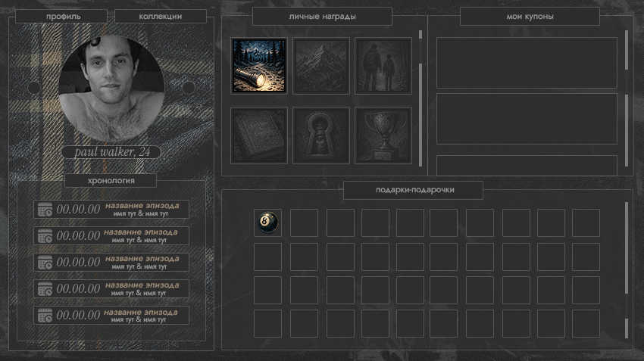Click the magic 8-ball gift icon

[267, 223]
